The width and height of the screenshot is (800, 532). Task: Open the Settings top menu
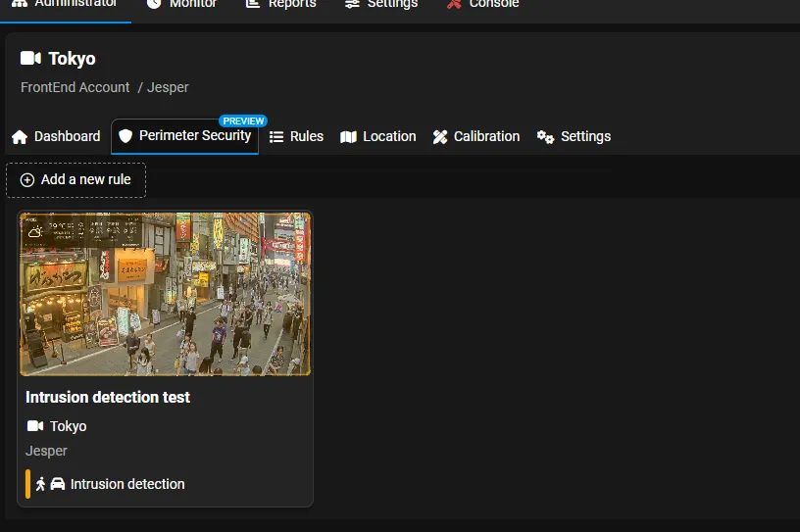(381, 5)
